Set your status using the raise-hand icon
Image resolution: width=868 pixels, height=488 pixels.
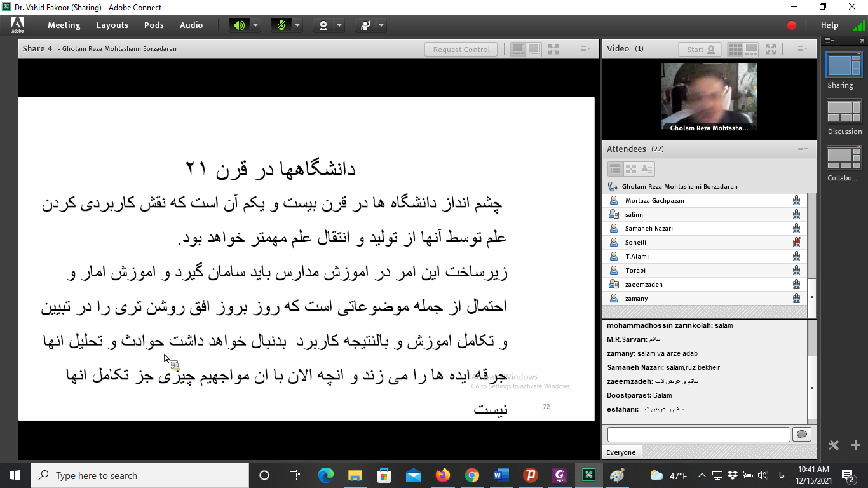(x=364, y=25)
